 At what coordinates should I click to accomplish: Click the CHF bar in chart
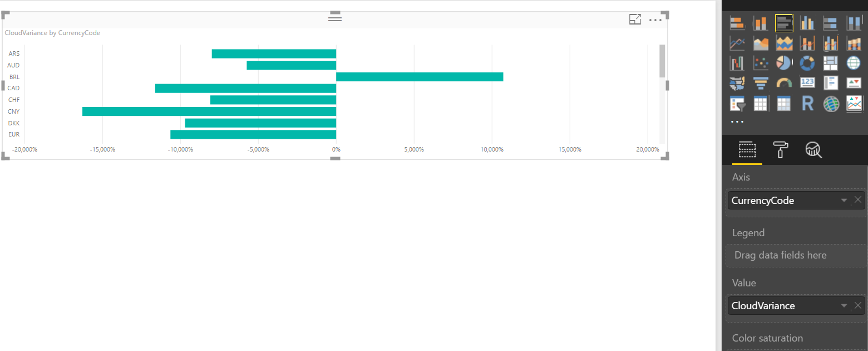pyautogui.click(x=273, y=100)
